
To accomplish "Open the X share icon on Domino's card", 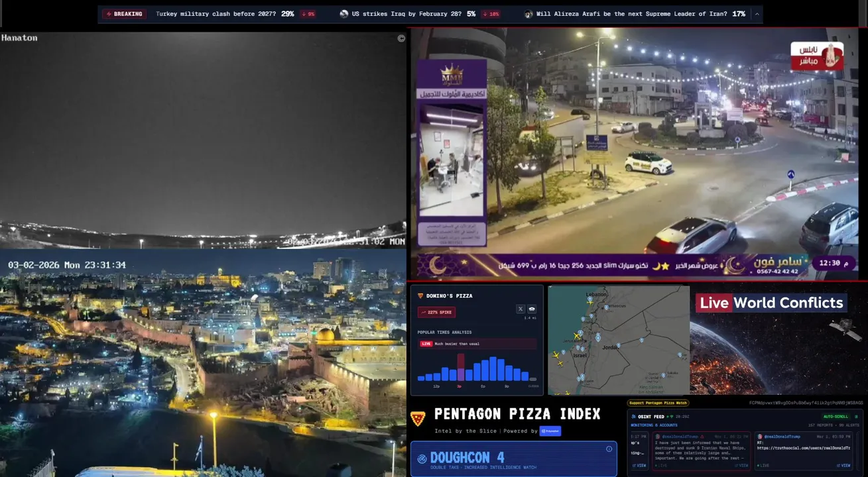I will [x=521, y=309].
